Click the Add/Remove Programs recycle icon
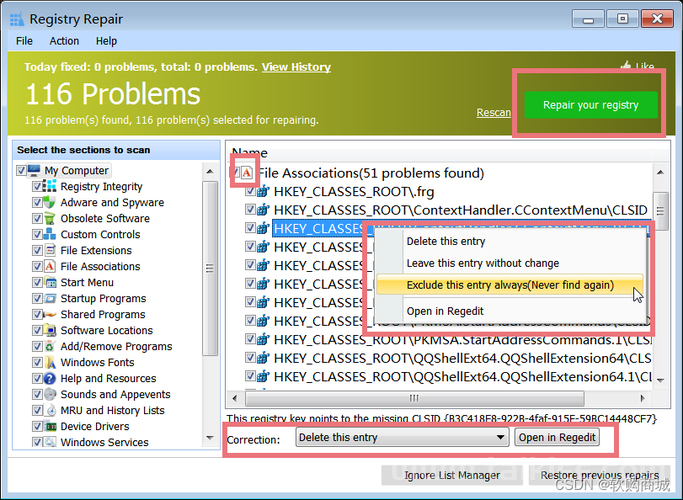The image size is (683, 500). point(50,346)
